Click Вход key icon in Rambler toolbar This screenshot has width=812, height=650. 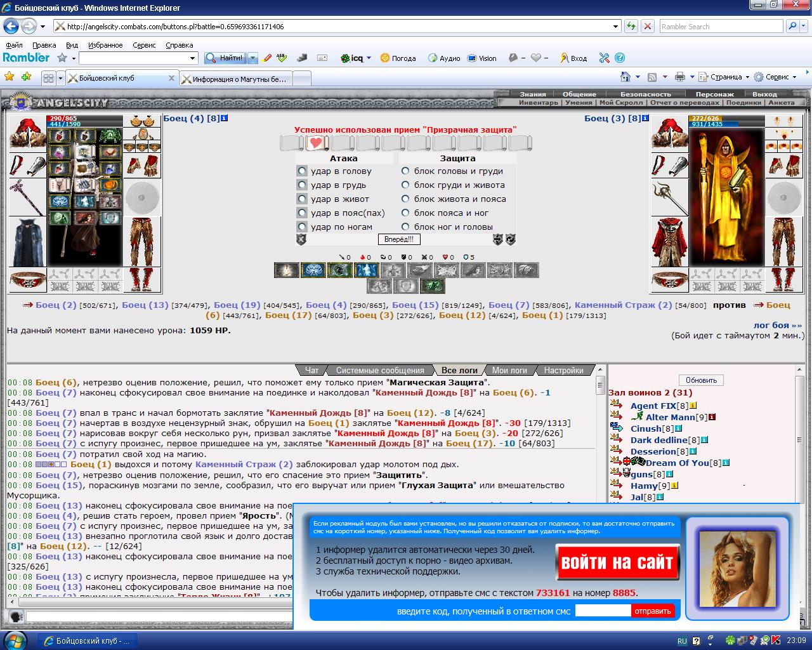(573, 58)
